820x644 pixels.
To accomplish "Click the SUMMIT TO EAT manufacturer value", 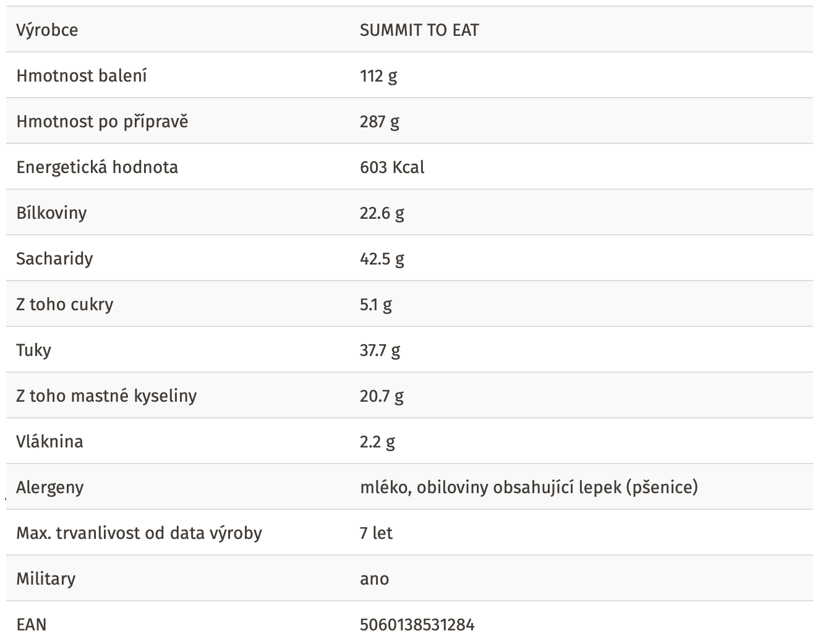I will click(419, 30).
